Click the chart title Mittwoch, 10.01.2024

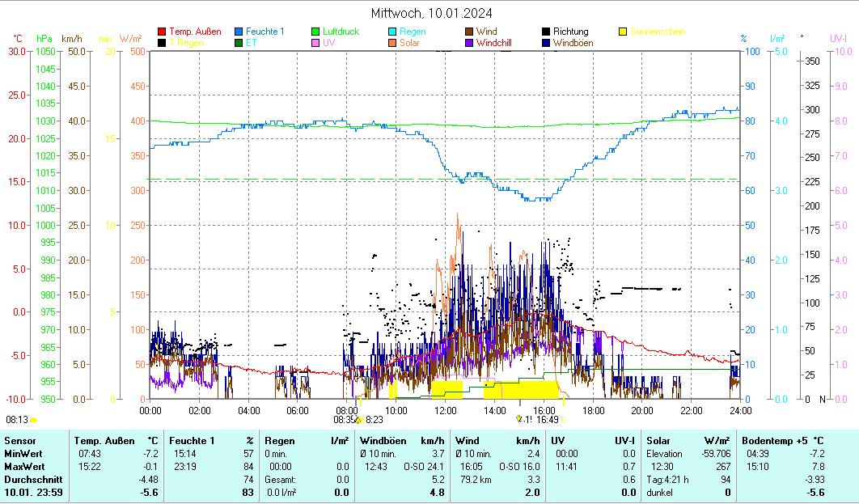point(431,13)
